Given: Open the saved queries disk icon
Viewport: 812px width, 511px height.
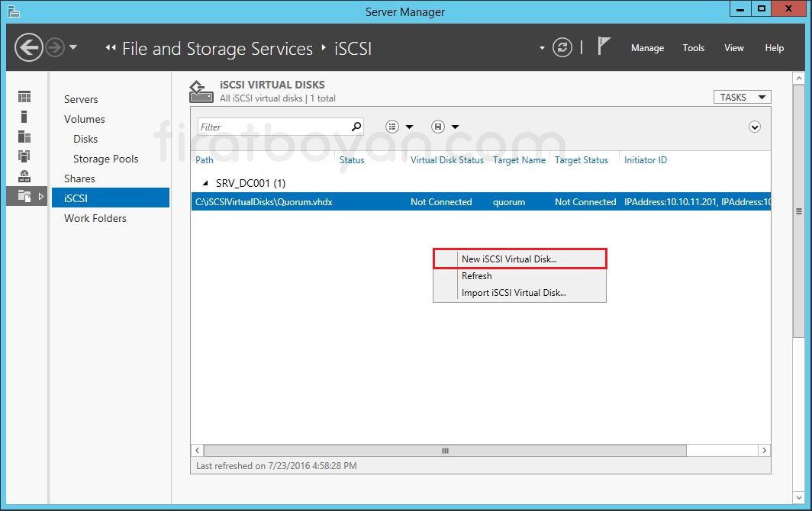Looking at the screenshot, I should [438, 127].
